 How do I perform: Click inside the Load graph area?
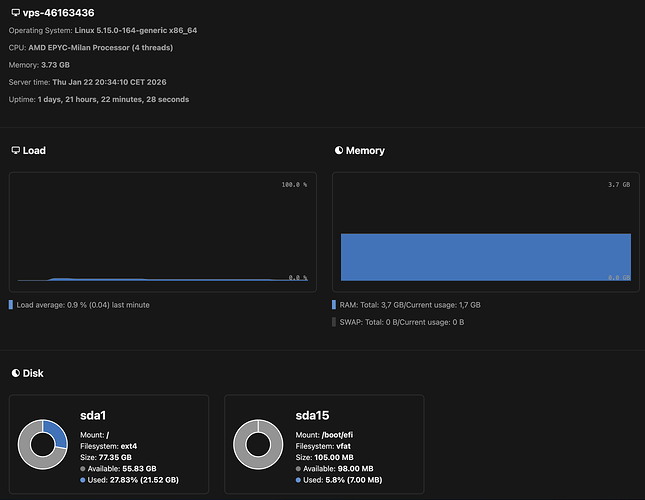[x=160, y=230]
